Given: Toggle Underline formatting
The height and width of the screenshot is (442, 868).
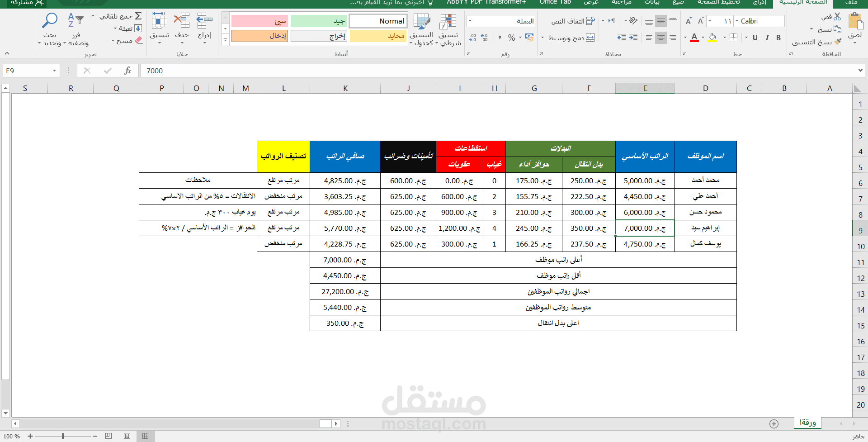Looking at the screenshot, I should (x=755, y=38).
